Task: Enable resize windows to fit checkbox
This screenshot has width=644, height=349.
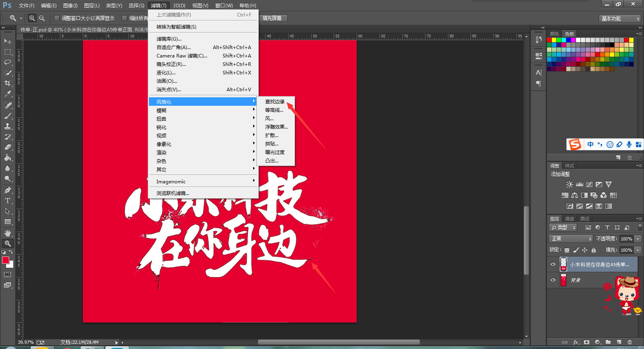Action: click(x=57, y=18)
